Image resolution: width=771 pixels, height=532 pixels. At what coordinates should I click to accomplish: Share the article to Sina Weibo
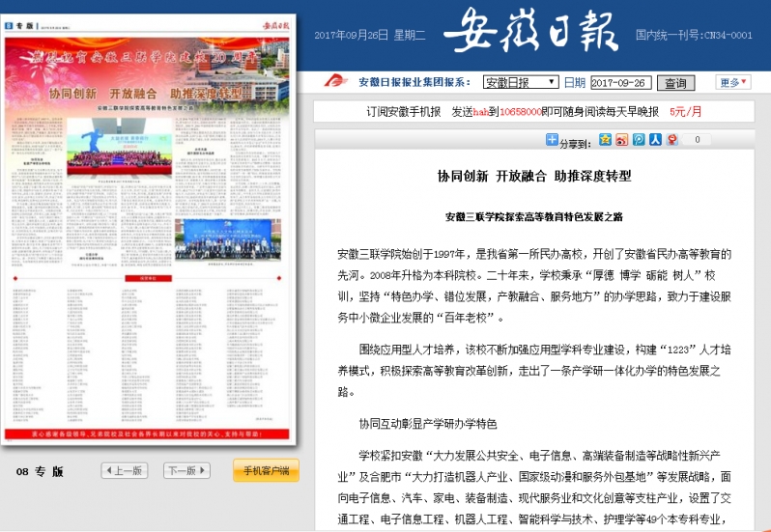pos(621,140)
